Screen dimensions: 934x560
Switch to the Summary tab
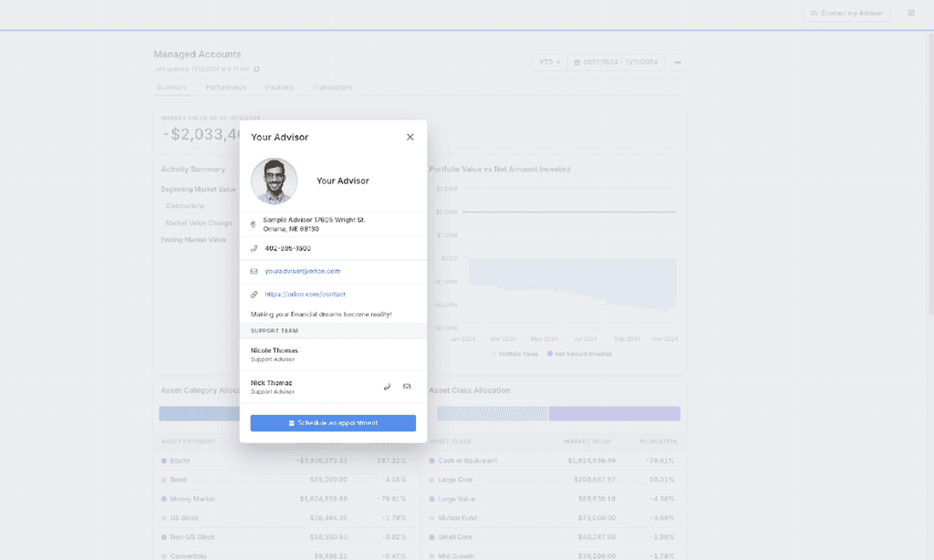171,88
